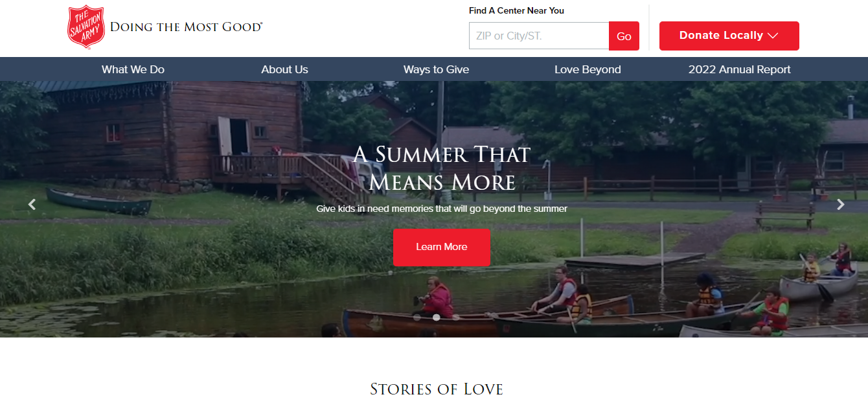The height and width of the screenshot is (412, 868).
Task: Open the Ways to Give menu
Action: 436,69
